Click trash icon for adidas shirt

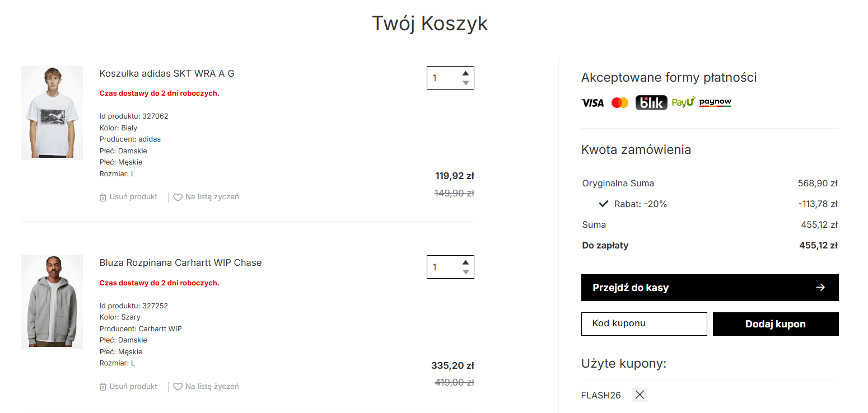103,197
